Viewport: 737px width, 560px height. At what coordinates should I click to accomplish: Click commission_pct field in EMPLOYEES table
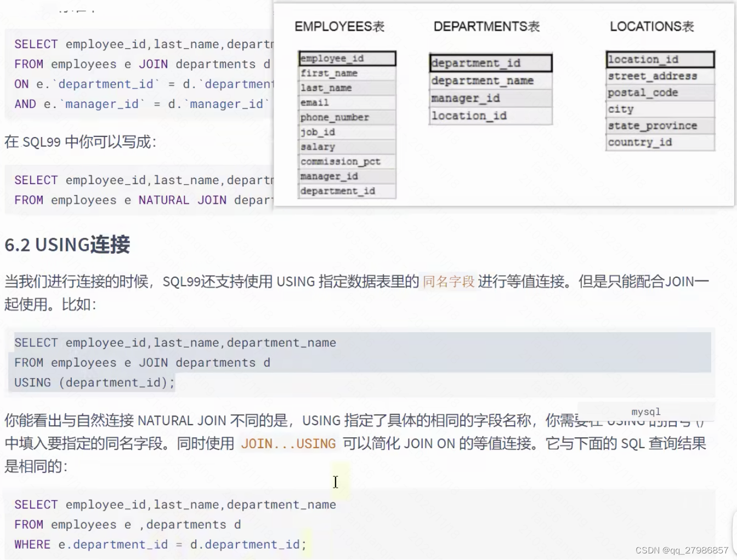(x=347, y=162)
